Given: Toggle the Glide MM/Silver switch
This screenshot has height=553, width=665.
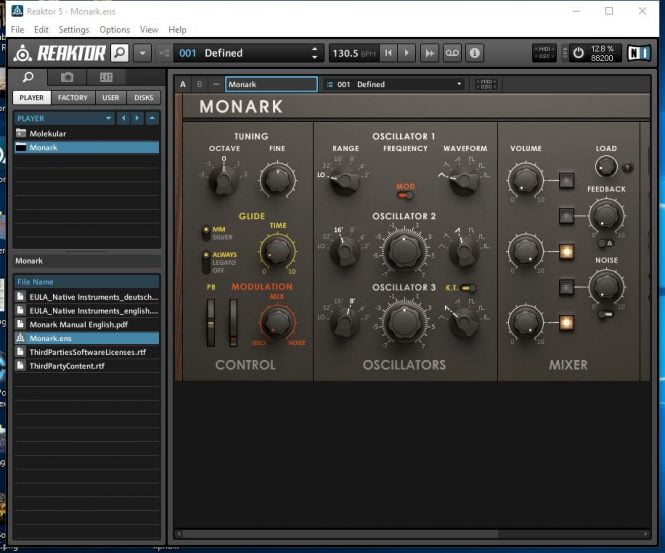Looking at the screenshot, I should click(206, 233).
